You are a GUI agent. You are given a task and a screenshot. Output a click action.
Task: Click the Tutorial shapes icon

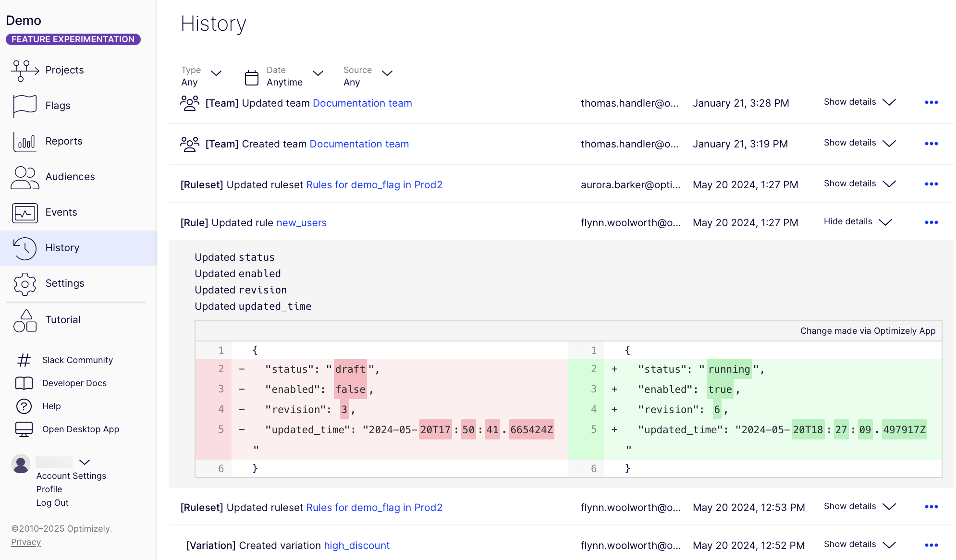25,320
